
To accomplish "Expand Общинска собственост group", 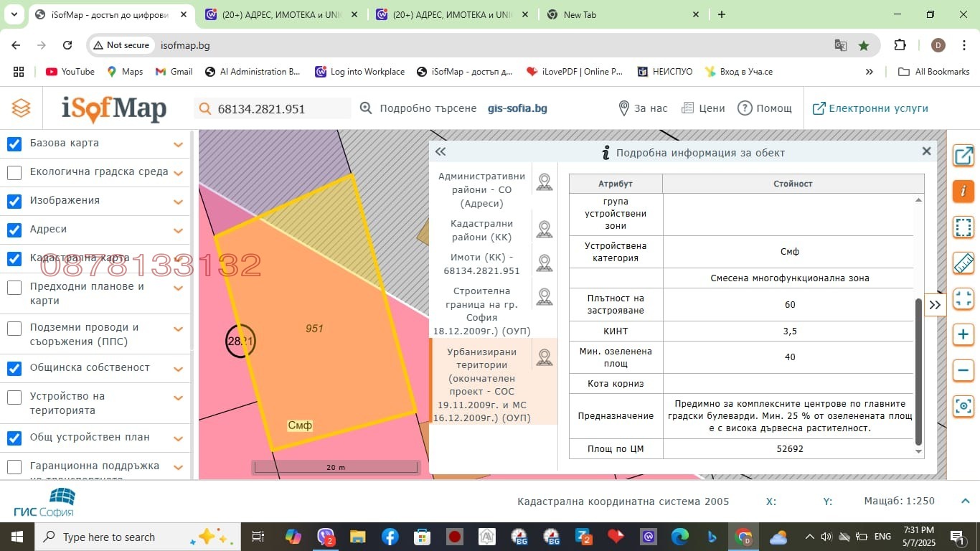I will click(179, 369).
